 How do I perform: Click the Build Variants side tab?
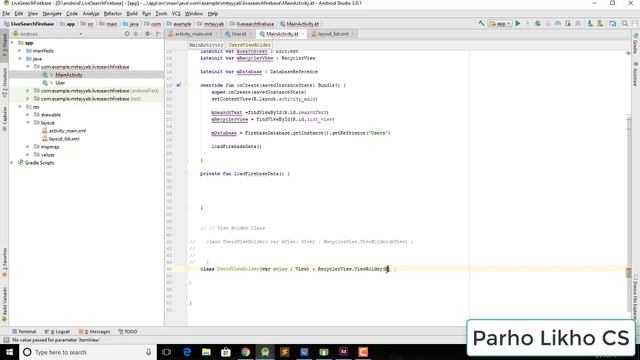click(x=4, y=304)
